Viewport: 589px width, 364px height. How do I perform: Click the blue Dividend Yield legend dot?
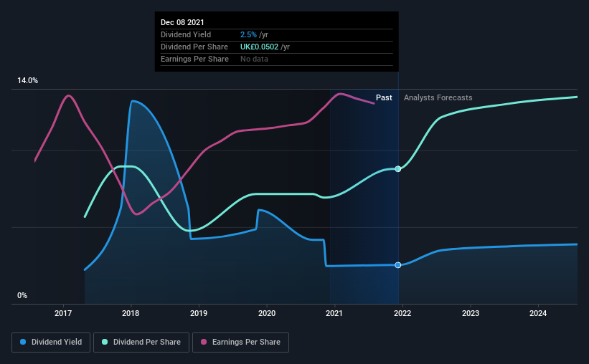(23, 342)
